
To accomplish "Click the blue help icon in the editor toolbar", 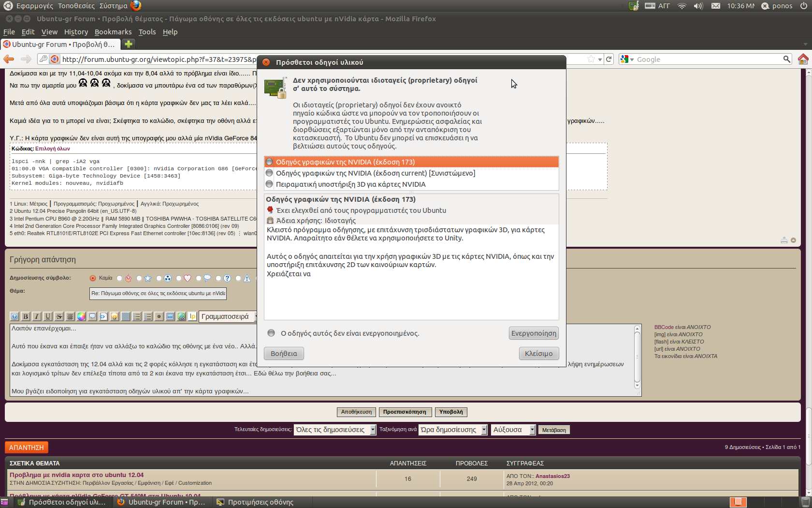I will (14, 316).
